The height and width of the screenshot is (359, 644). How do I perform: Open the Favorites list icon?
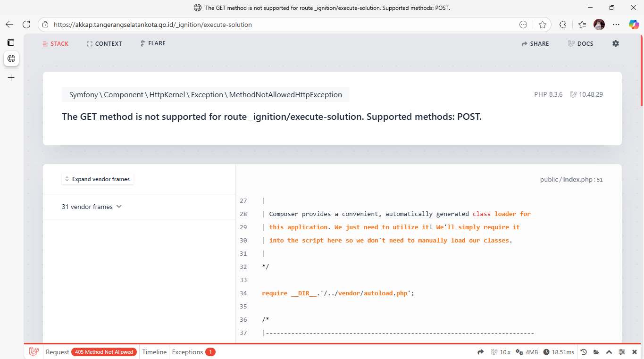pyautogui.click(x=582, y=25)
